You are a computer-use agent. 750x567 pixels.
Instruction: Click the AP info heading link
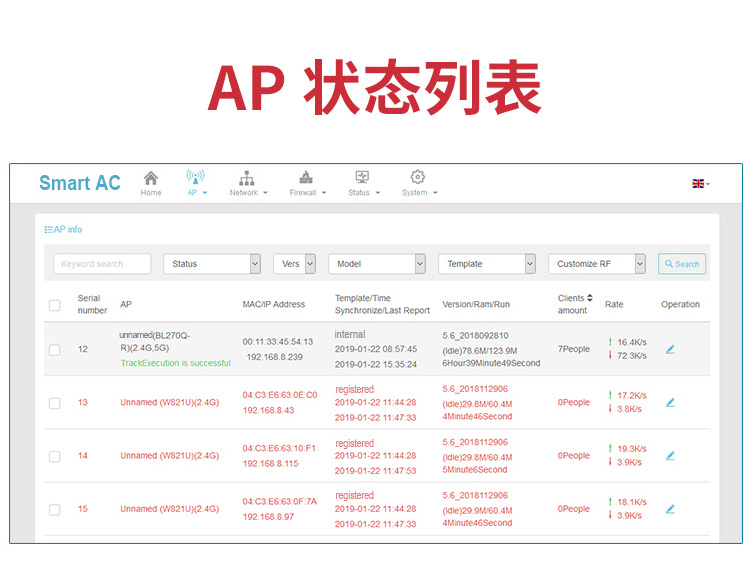click(x=64, y=230)
